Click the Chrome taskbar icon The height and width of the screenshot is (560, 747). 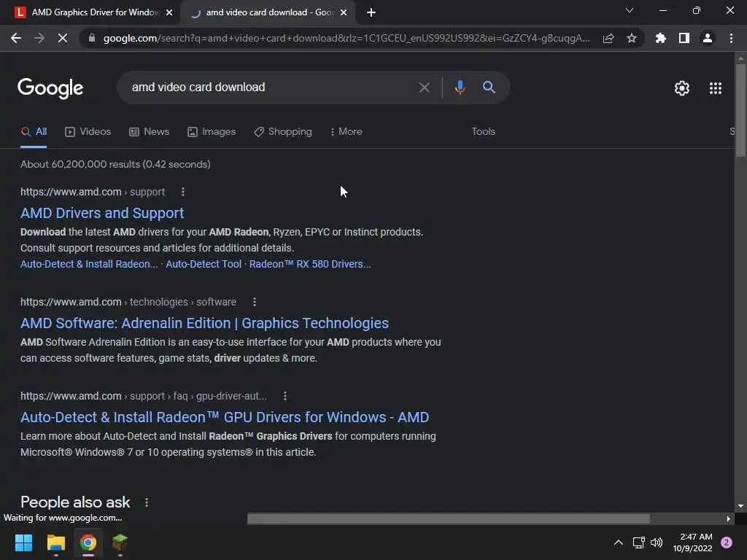click(88, 542)
